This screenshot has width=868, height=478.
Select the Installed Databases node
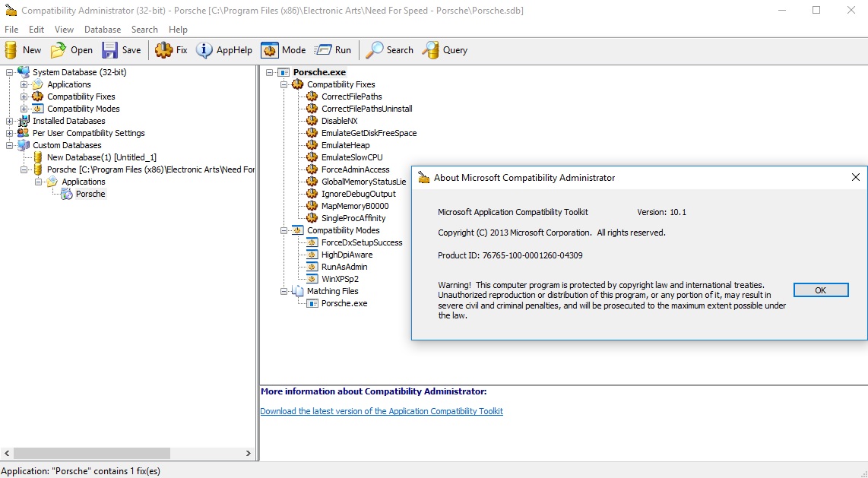[x=68, y=121]
